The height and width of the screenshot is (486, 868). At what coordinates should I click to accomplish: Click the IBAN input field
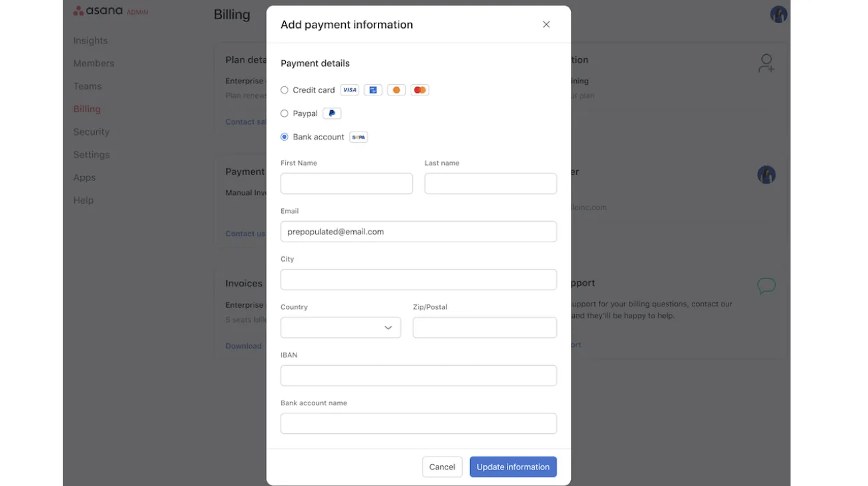click(418, 376)
